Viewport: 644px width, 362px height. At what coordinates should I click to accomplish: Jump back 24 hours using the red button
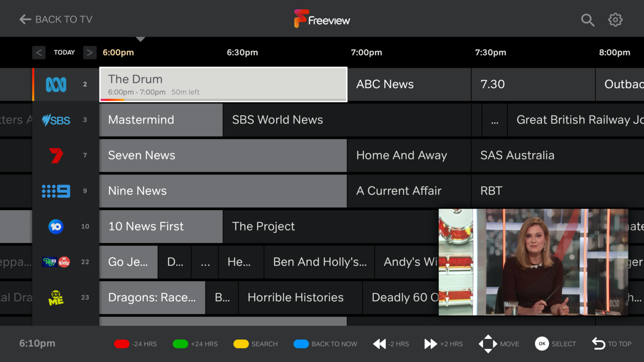click(x=122, y=344)
